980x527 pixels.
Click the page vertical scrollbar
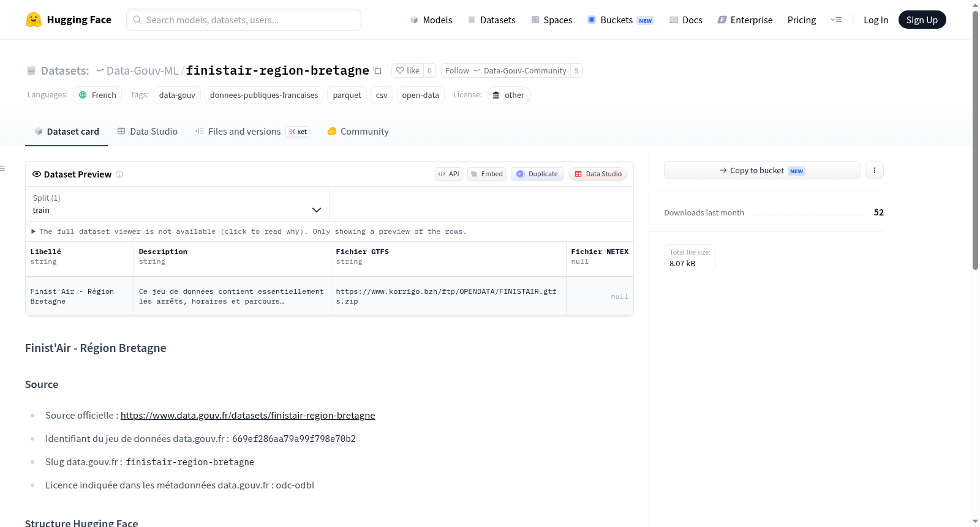tap(975, 140)
